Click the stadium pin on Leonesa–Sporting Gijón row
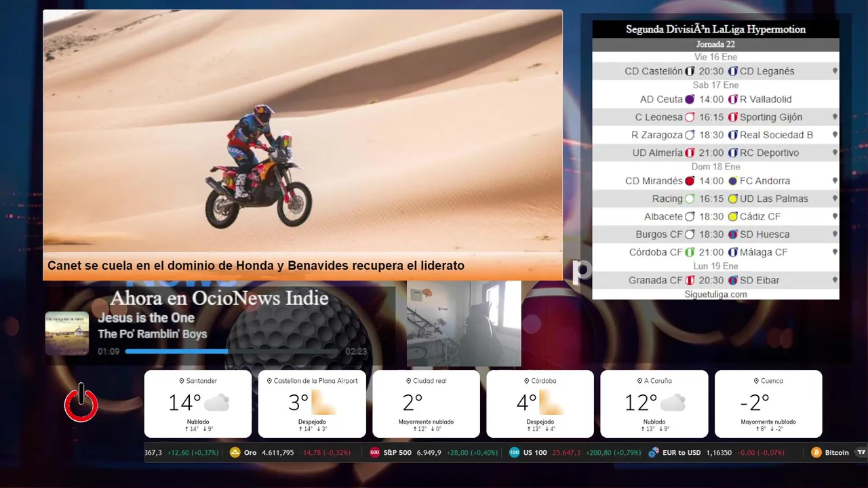The image size is (868, 488). tap(835, 117)
